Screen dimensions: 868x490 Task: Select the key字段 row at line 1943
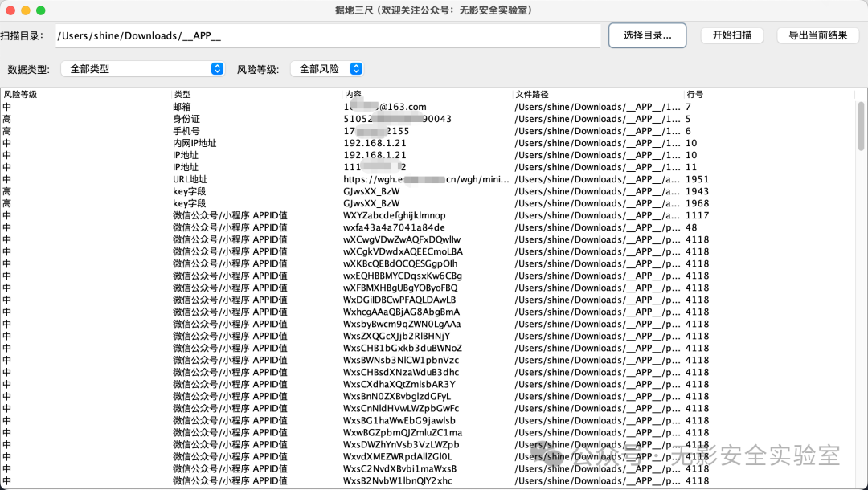[x=386, y=191]
